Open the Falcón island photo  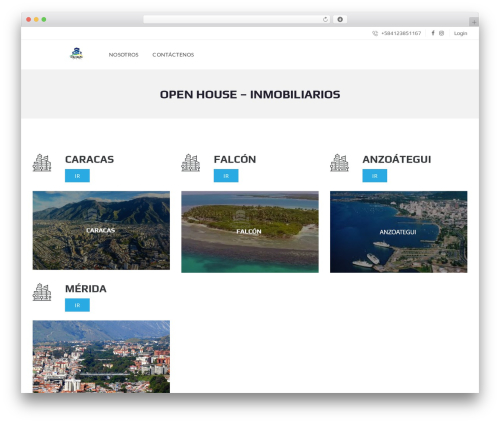pos(250,232)
